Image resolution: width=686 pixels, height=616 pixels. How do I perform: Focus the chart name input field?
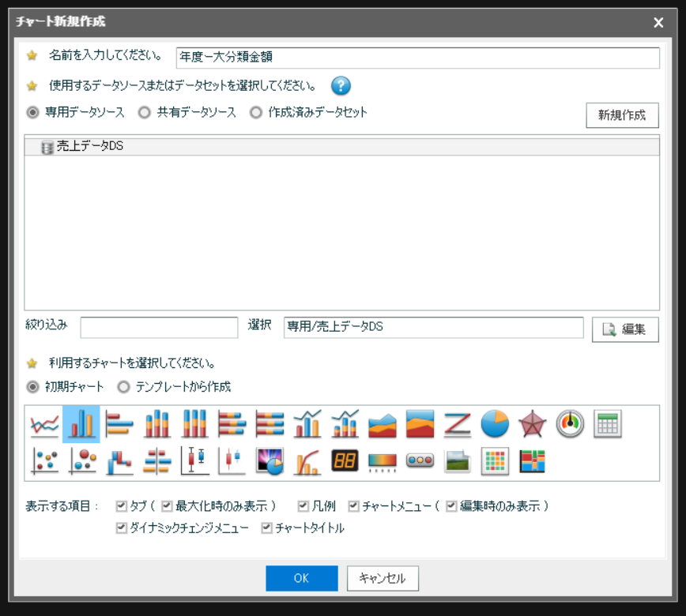coord(418,58)
